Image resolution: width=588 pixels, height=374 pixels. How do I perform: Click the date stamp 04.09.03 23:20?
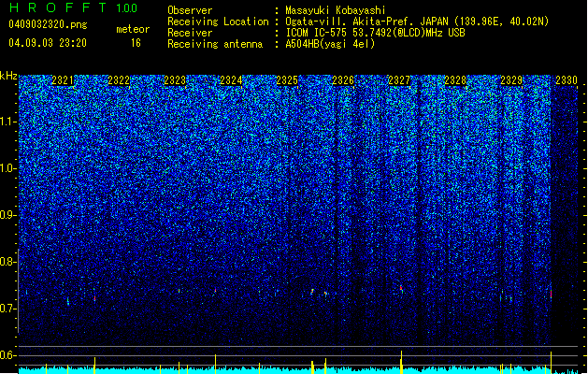48,43
